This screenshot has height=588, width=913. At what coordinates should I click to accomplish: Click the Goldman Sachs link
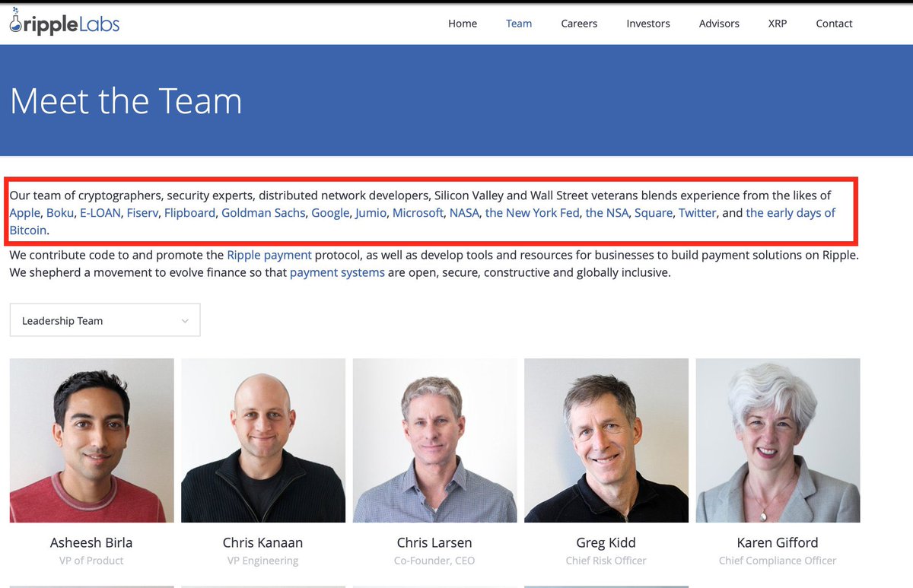(x=263, y=213)
